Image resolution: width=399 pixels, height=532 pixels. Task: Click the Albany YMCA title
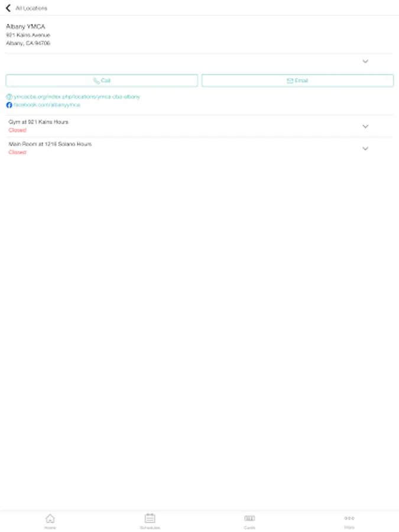[25, 27]
